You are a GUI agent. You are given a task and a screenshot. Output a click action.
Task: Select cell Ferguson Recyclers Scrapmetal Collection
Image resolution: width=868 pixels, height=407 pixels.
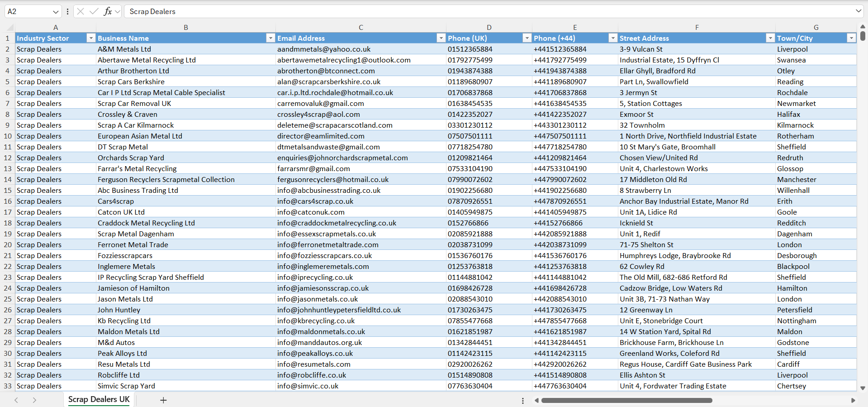(x=185, y=179)
